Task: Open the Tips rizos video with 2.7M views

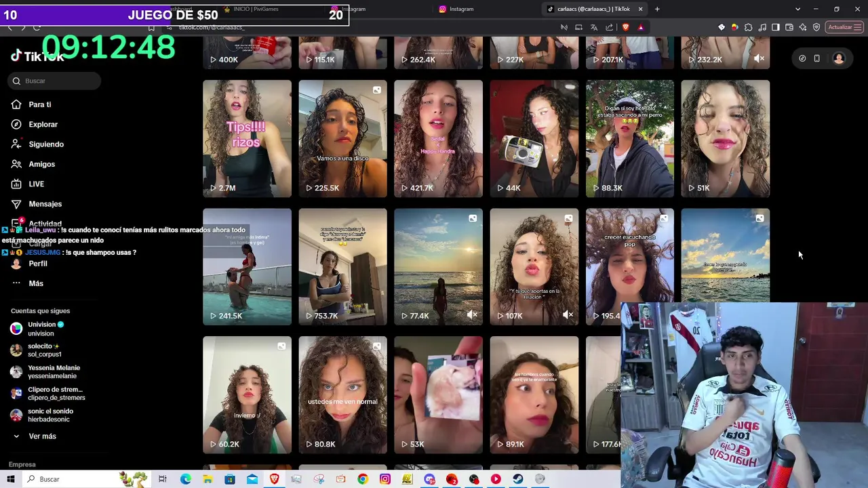Action: [247, 138]
